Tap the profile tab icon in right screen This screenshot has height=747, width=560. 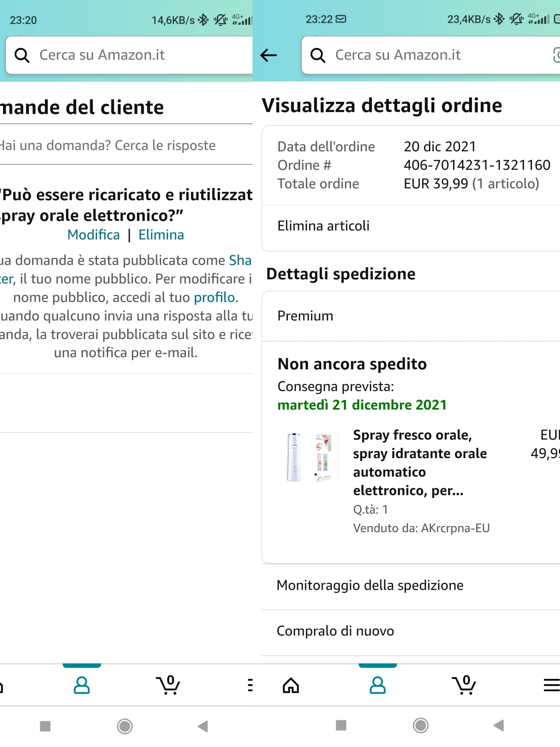click(377, 686)
